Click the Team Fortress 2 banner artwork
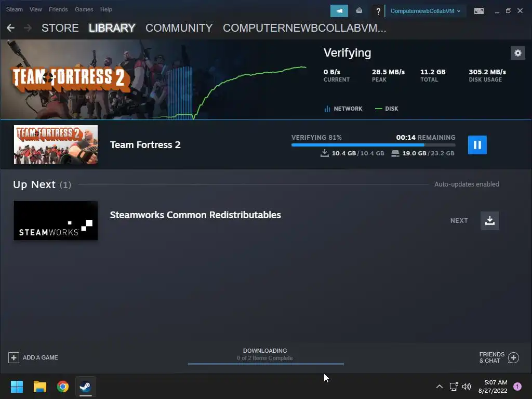This screenshot has height=399, width=532. (71, 79)
